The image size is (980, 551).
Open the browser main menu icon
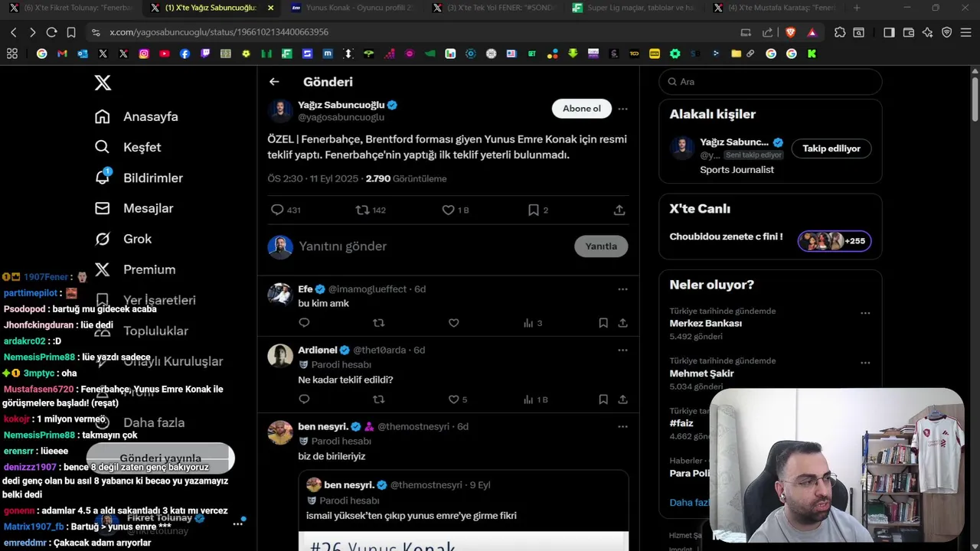pyautogui.click(x=965, y=32)
